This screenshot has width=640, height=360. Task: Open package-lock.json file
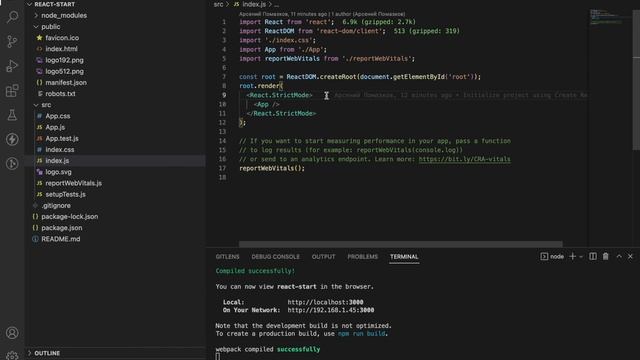pyautogui.click(x=69, y=217)
